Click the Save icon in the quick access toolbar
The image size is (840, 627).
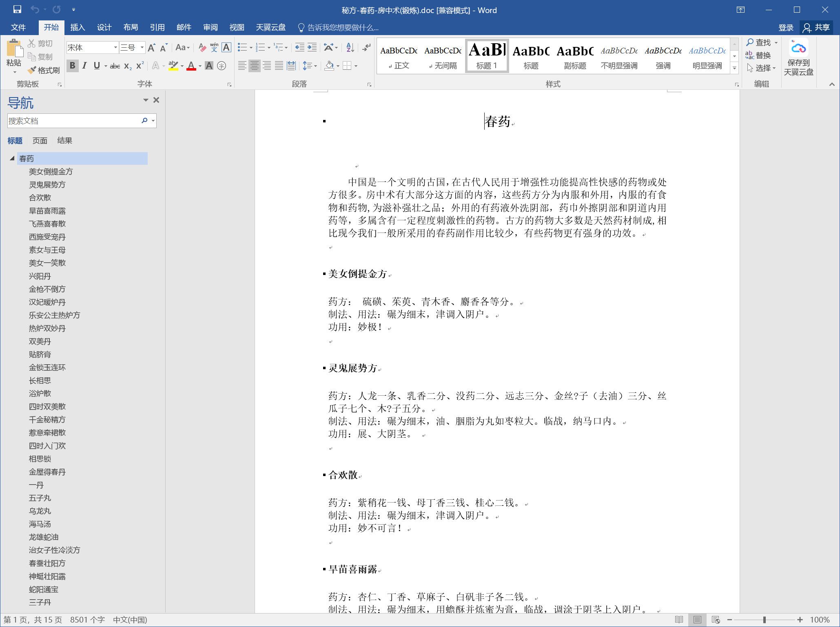click(x=17, y=9)
